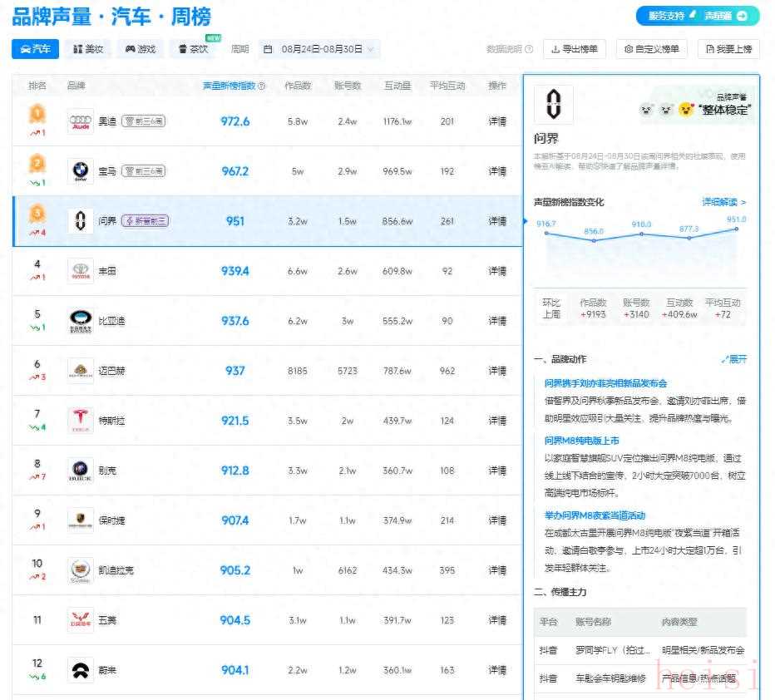Click the 互动量 column header
Screen dimensions: 775x700
coord(397,86)
